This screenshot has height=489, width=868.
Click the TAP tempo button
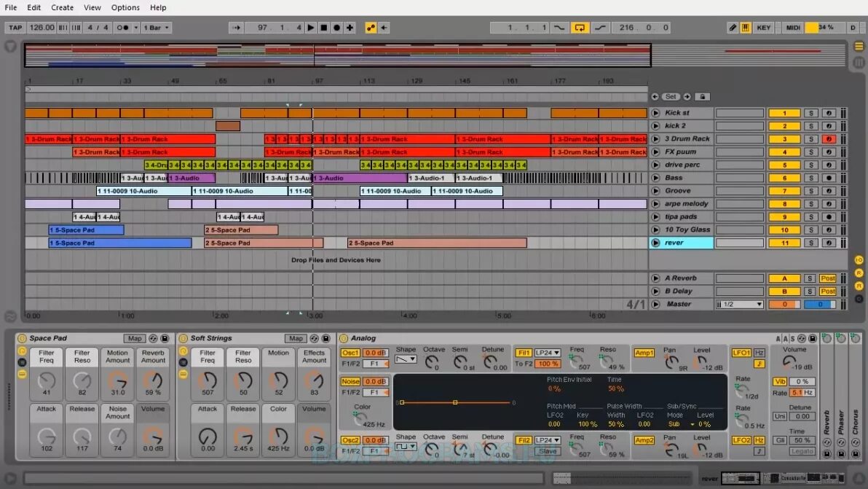pyautogui.click(x=15, y=27)
